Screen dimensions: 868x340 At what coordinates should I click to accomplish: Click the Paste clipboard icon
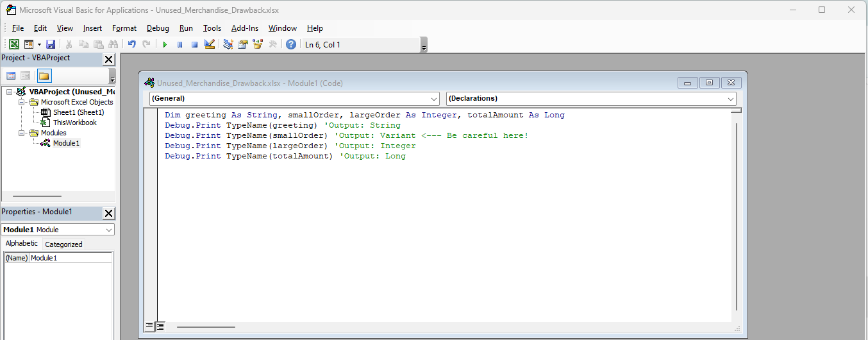(x=98, y=44)
